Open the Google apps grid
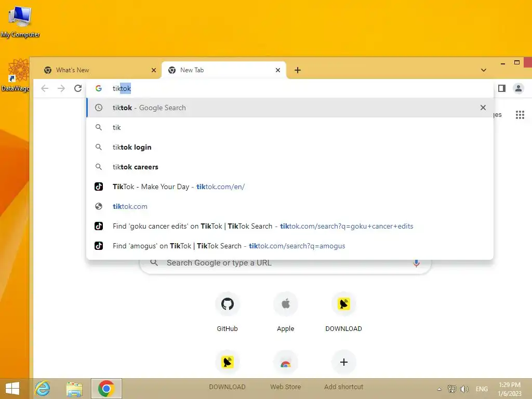Viewport: 532px width, 399px height. point(520,115)
